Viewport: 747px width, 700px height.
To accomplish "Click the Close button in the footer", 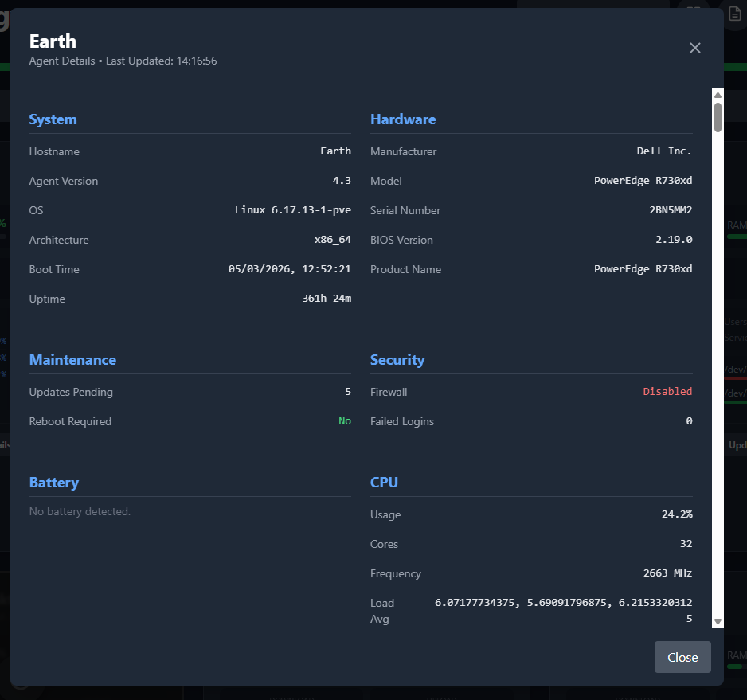I will click(x=682, y=657).
